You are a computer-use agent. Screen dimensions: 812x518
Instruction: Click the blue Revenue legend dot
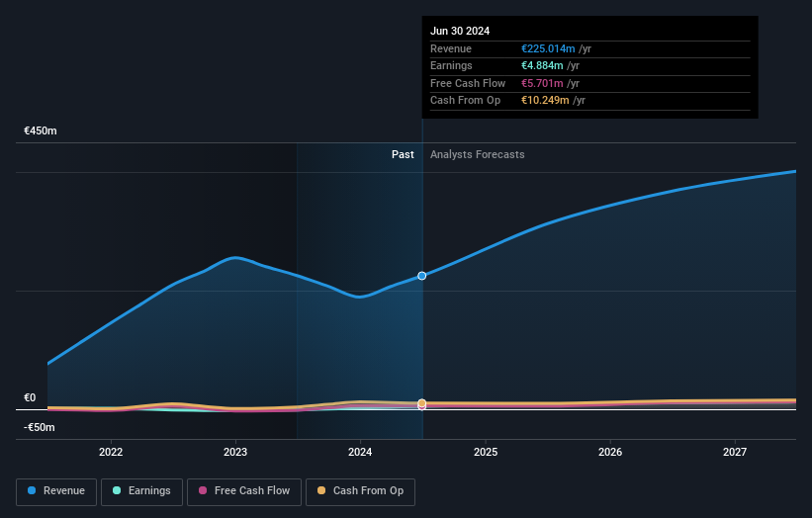(32, 490)
